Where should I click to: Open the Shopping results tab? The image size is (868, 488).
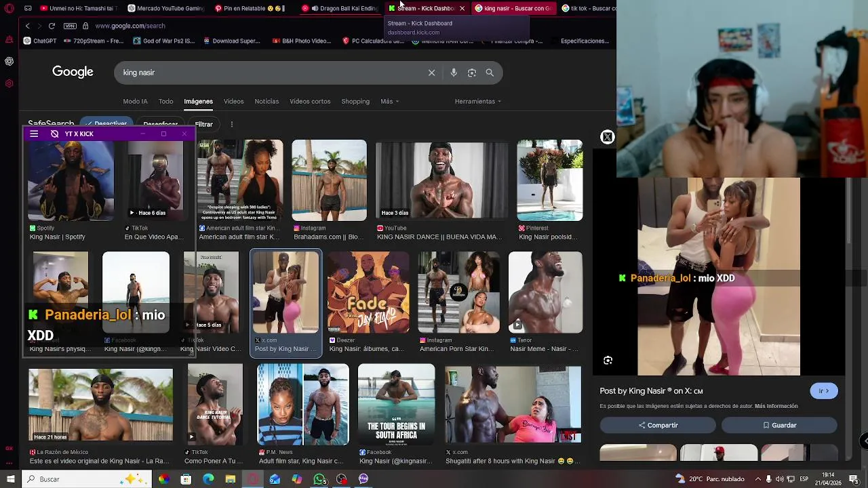[355, 101]
